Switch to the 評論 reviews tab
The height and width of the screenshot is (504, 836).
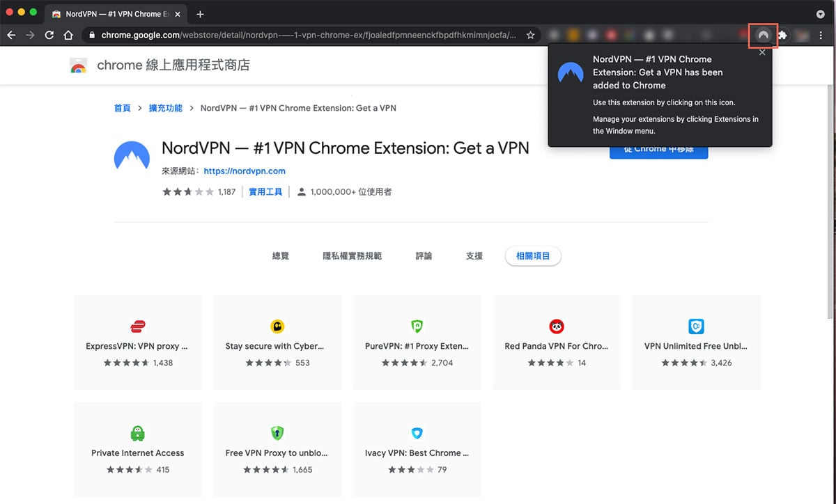coord(424,256)
